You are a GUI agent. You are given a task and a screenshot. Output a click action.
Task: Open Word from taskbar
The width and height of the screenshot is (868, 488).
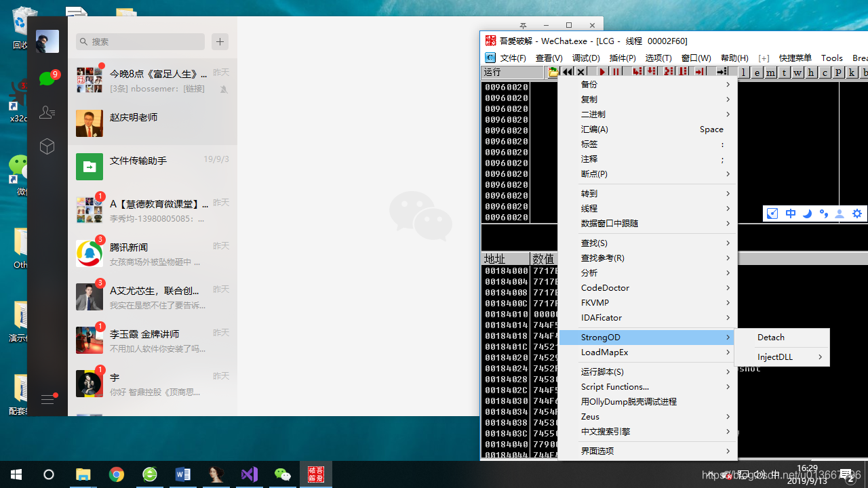tap(183, 474)
